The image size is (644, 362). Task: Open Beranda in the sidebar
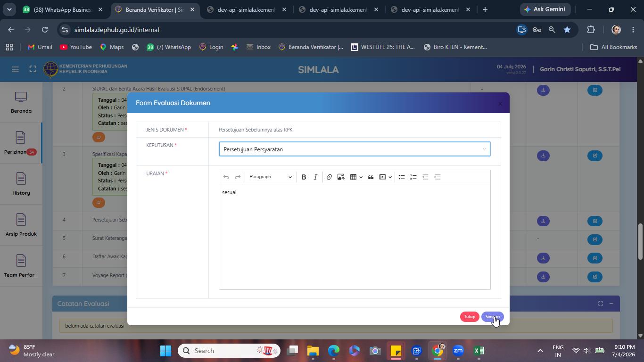[21, 103]
